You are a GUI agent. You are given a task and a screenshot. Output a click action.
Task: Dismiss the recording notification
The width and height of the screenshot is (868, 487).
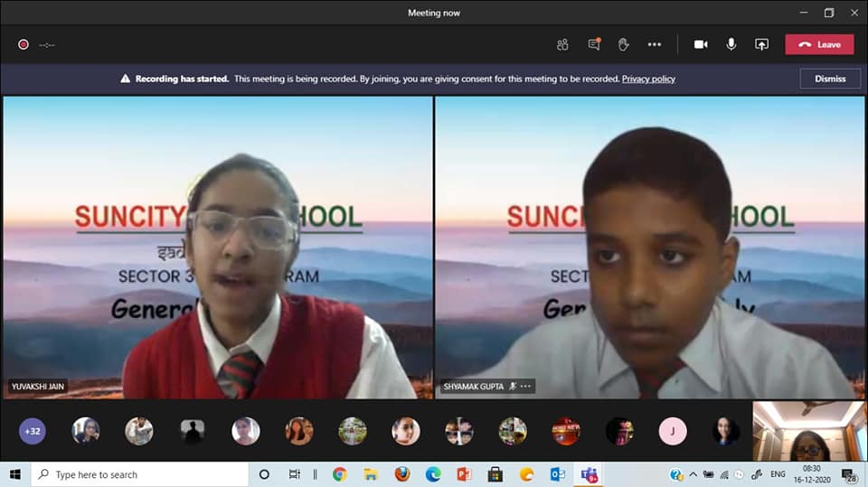click(x=830, y=79)
